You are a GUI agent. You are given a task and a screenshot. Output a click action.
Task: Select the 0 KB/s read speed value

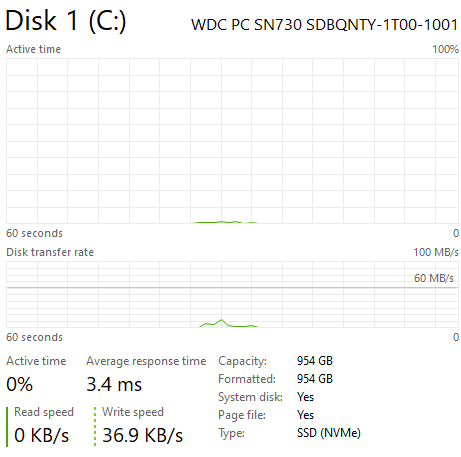pyautogui.click(x=41, y=435)
